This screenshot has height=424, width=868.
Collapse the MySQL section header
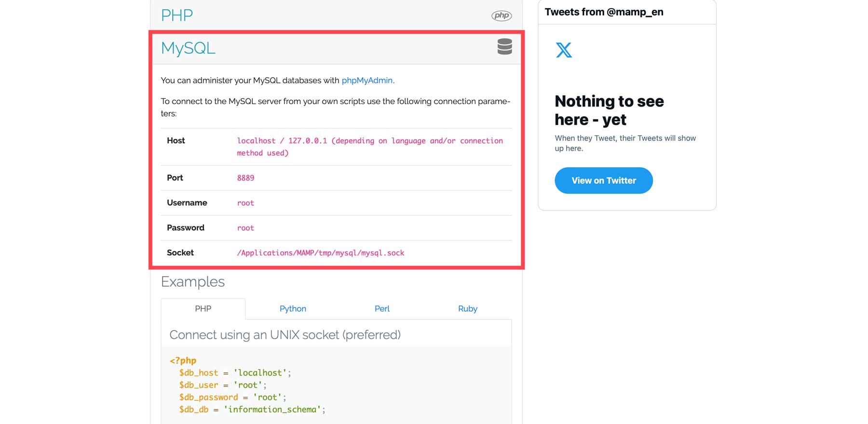[188, 48]
